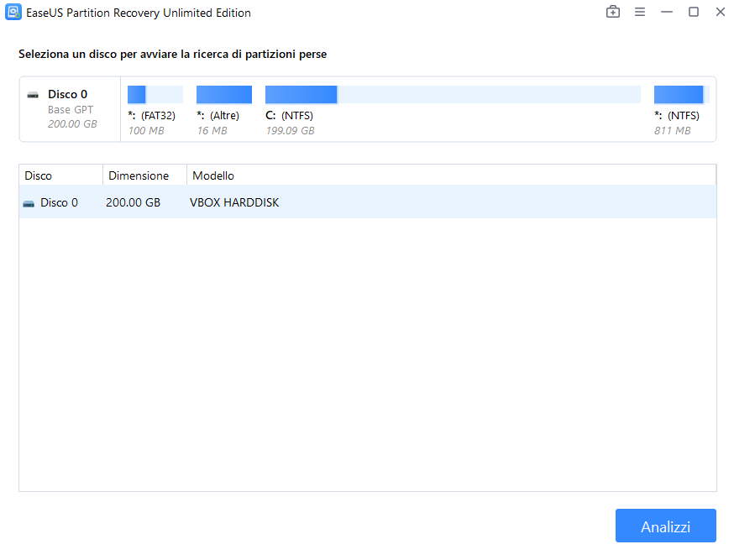Image resolution: width=734 pixels, height=560 pixels.
Task: Click the 200.00 GB size cell
Action: pos(133,202)
